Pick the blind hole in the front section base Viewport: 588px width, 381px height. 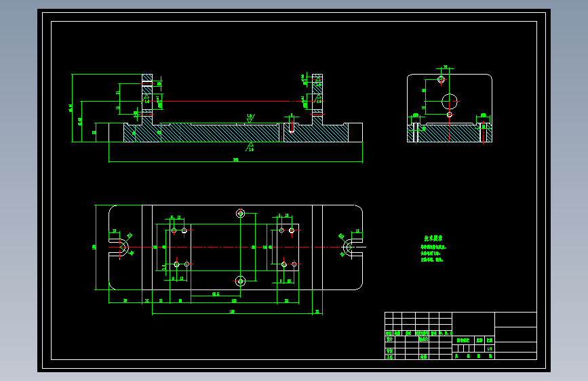coord(292,127)
